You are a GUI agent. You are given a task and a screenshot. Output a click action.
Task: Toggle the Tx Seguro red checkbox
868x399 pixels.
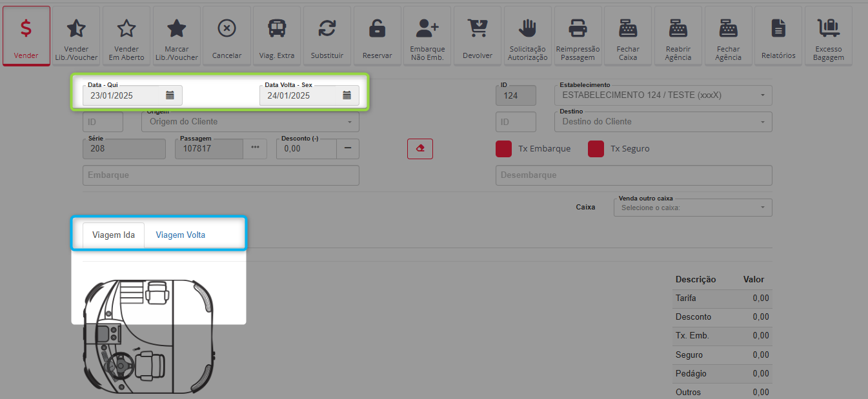(x=596, y=149)
